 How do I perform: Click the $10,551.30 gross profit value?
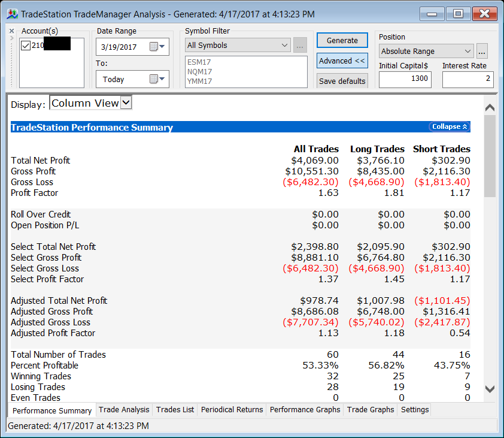click(x=312, y=171)
